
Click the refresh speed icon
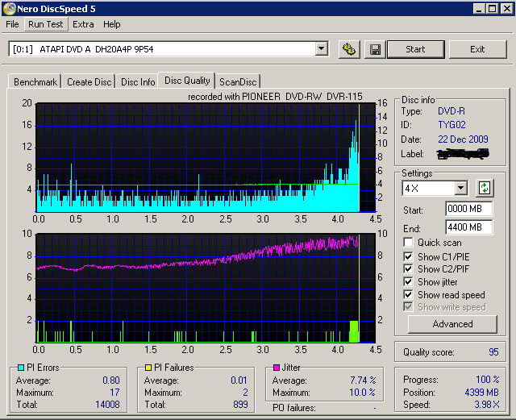click(x=484, y=188)
